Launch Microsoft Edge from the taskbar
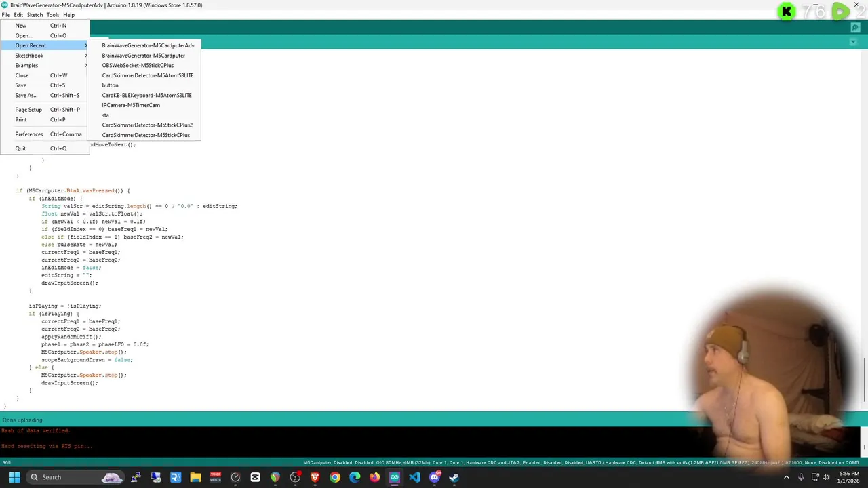868x488 pixels. click(x=355, y=477)
